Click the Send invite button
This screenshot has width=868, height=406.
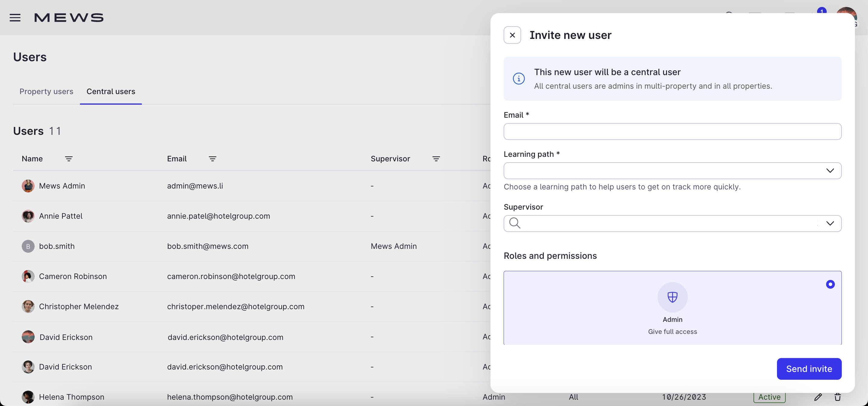[809, 369]
